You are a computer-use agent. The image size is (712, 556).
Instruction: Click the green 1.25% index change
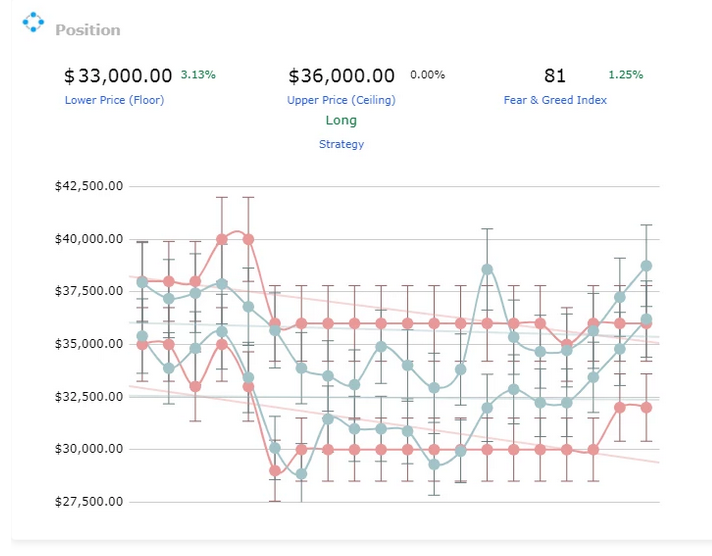click(626, 74)
